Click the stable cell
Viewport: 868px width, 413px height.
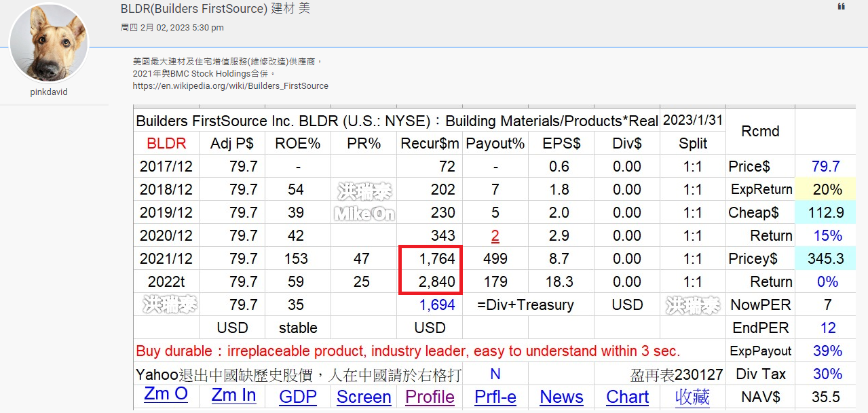coord(298,328)
